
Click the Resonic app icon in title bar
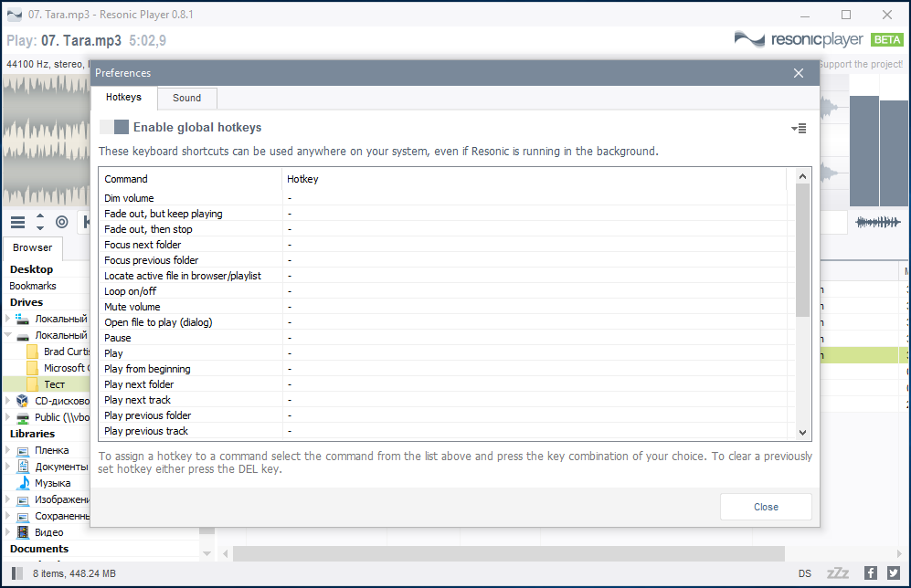pyautogui.click(x=15, y=15)
